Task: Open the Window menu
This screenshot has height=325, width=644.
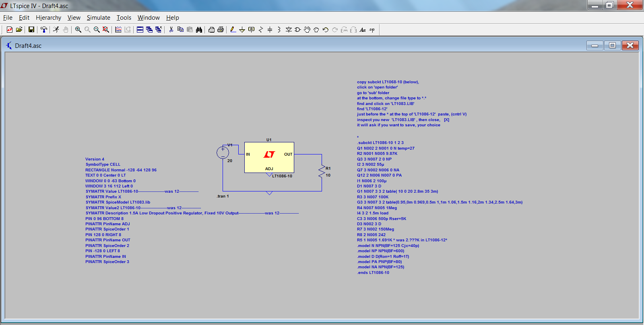Action: (149, 18)
